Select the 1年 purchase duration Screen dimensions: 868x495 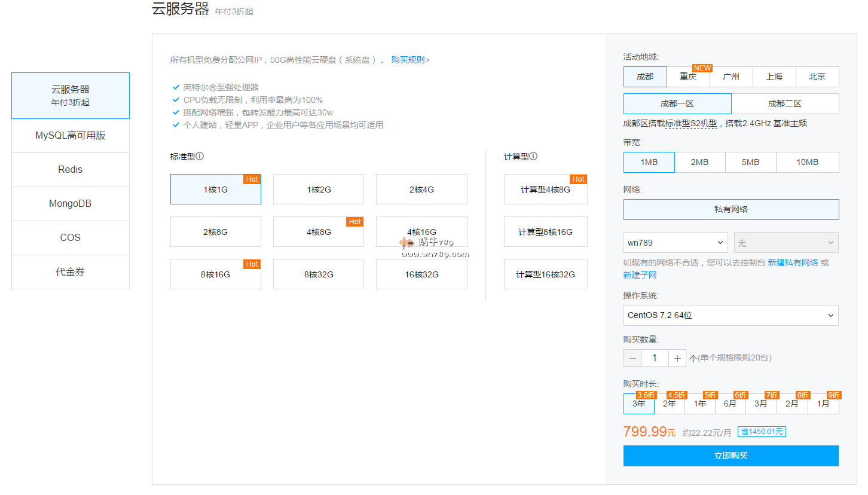700,404
